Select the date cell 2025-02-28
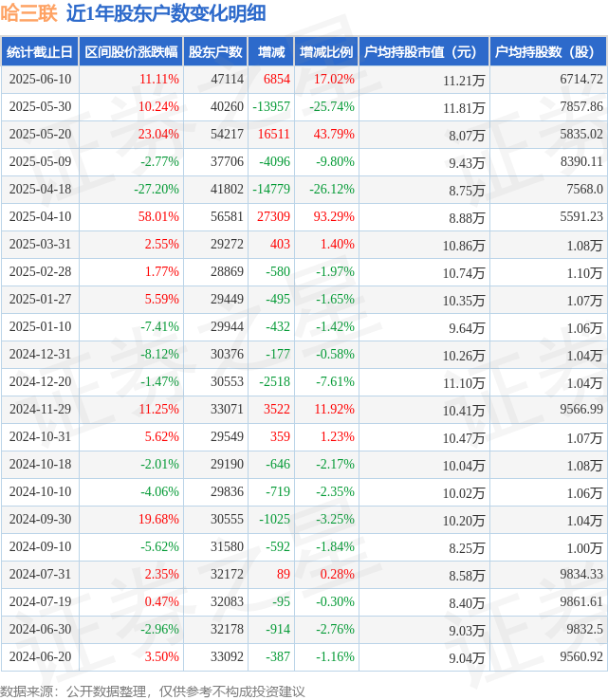 [x=40, y=271]
